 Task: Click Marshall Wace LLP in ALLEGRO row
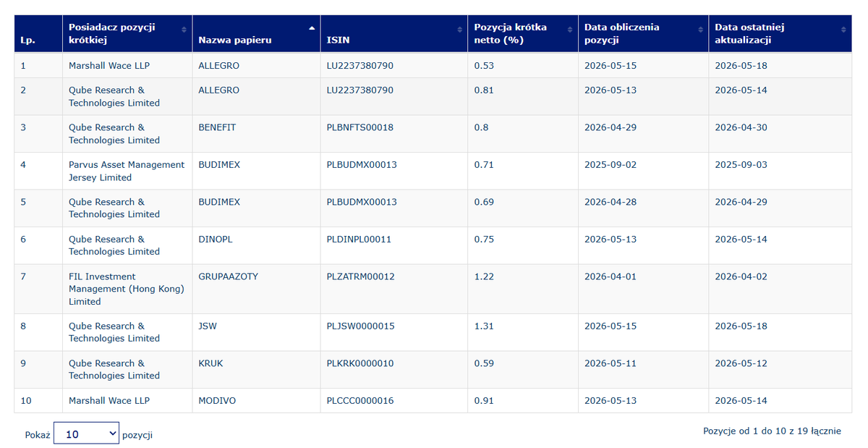109,65
